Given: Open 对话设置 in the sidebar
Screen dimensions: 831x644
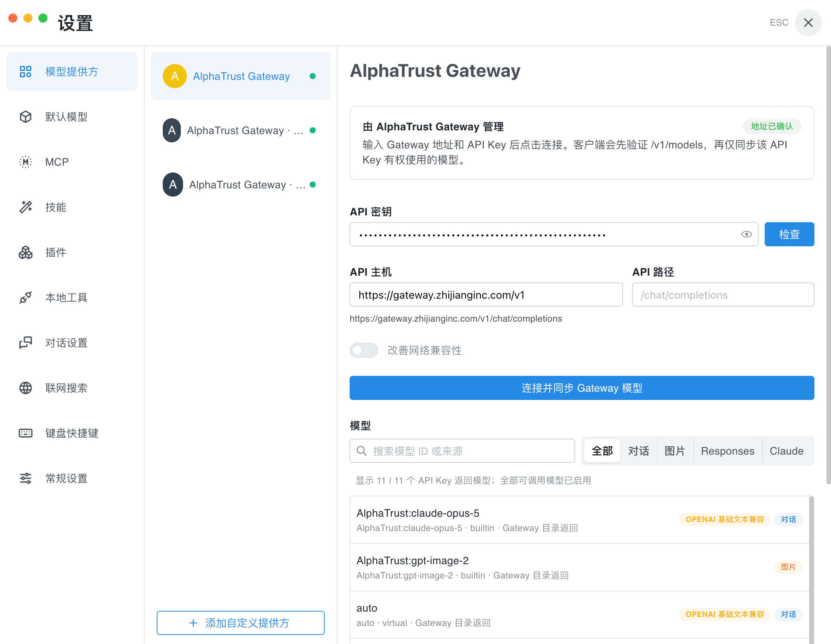Looking at the screenshot, I should (72, 343).
